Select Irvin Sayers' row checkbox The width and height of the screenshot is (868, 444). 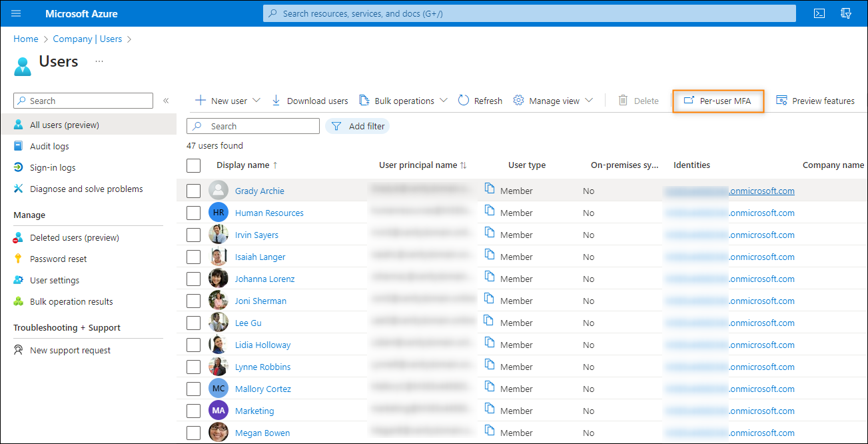[x=193, y=235]
